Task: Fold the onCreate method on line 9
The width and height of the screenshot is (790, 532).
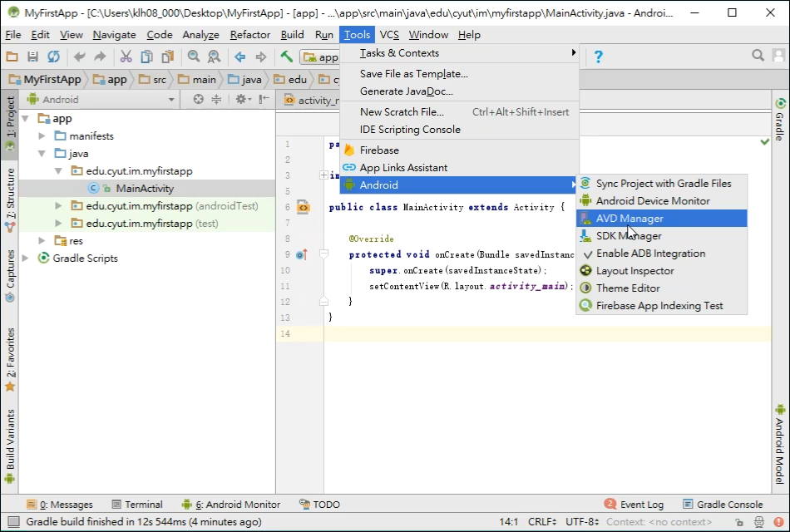Action: point(324,254)
